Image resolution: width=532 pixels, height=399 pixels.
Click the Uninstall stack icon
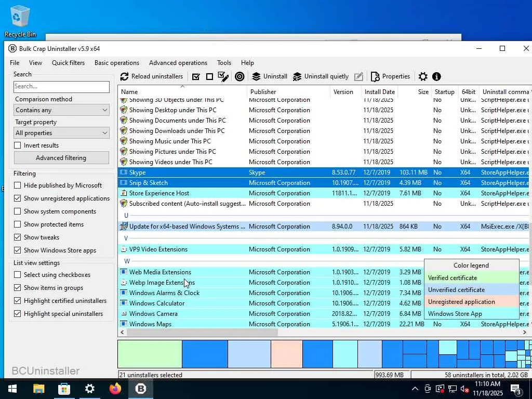pos(256,77)
